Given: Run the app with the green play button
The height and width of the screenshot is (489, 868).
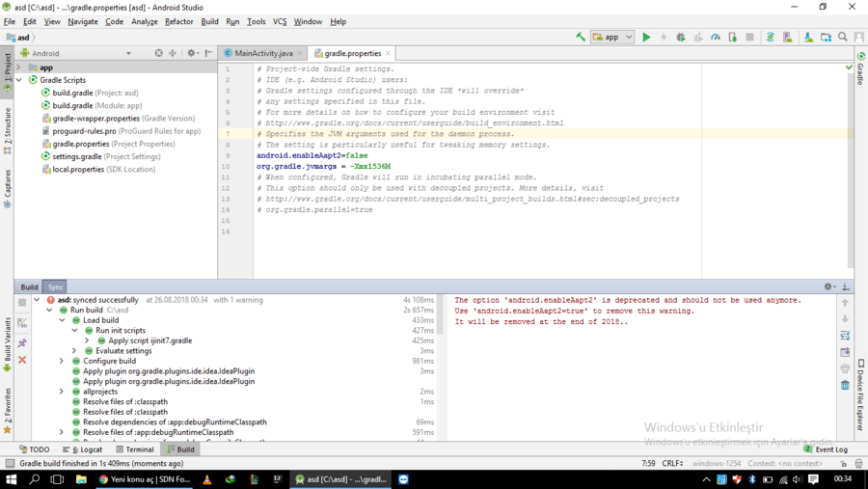Looking at the screenshot, I should point(646,37).
